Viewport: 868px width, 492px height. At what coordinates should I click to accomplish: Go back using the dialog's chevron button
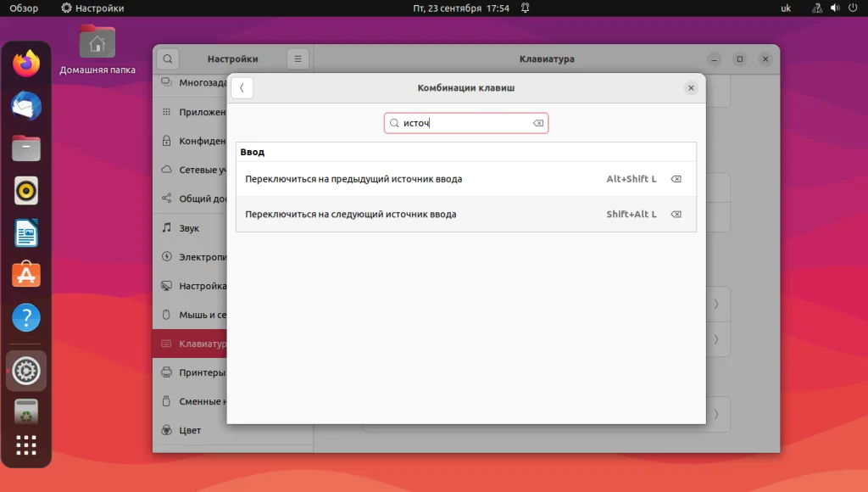pyautogui.click(x=242, y=88)
